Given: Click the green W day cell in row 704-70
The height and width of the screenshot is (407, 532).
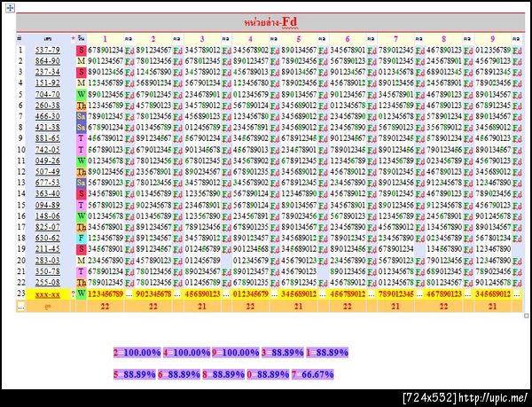Looking at the screenshot, I should (x=81, y=94).
